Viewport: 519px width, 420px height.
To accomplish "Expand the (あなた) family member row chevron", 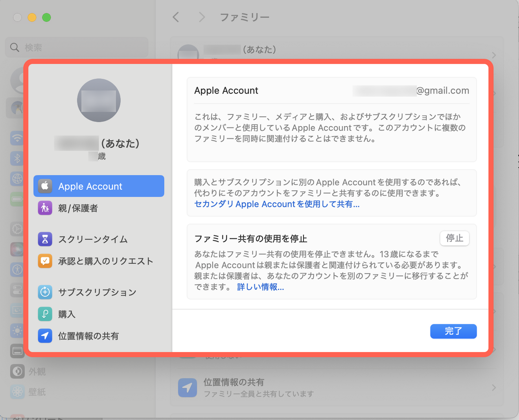I will point(494,55).
